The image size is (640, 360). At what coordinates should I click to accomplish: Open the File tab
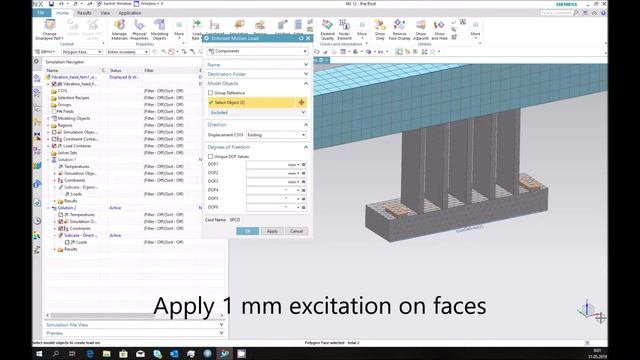[41, 13]
